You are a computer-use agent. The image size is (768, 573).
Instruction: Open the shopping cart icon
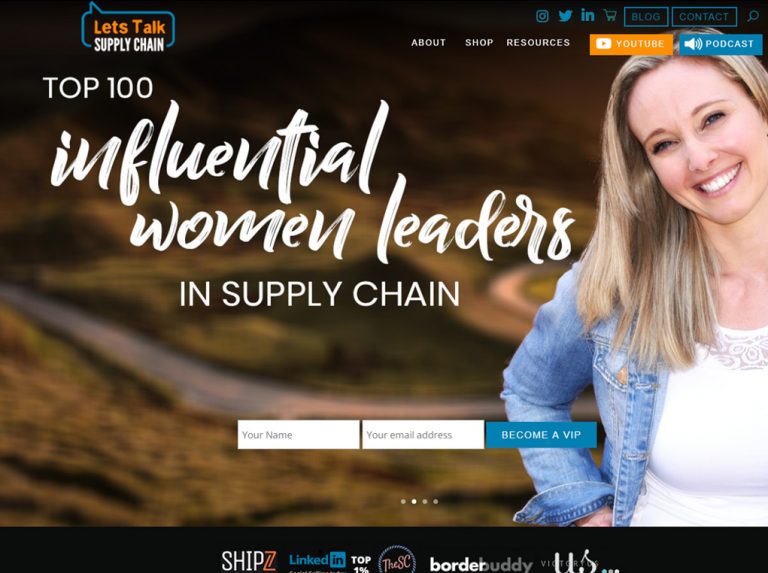coord(610,15)
